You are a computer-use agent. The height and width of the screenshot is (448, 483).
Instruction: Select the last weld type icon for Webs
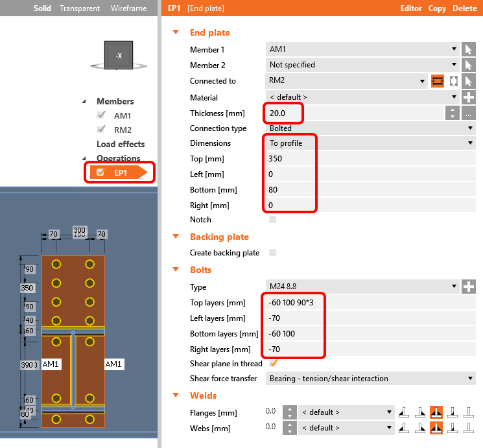coord(469,428)
